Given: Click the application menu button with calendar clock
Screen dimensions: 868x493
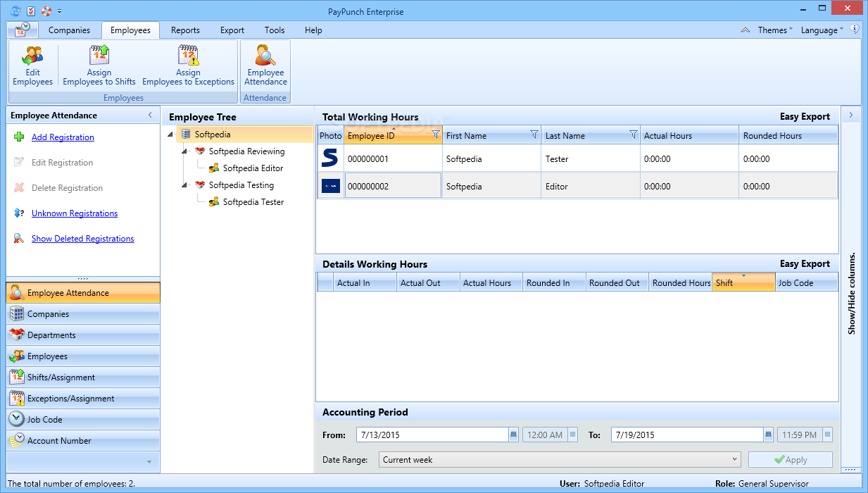Looking at the screenshot, I should point(22,30).
